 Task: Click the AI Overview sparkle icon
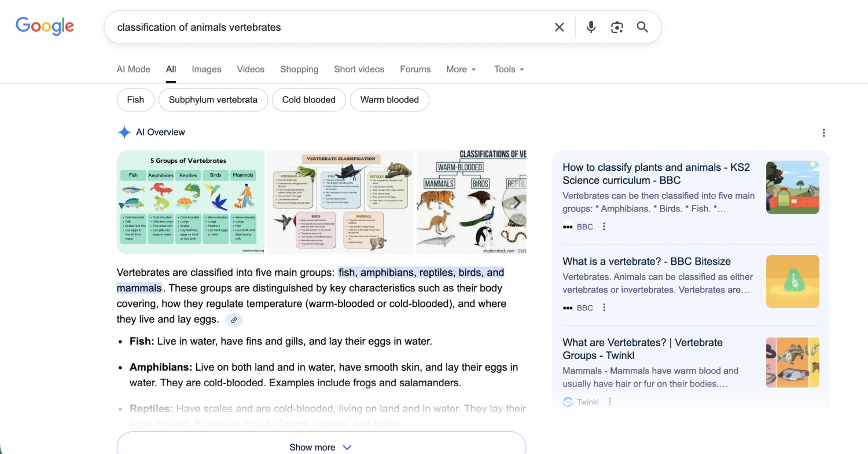click(x=124, y=132)
